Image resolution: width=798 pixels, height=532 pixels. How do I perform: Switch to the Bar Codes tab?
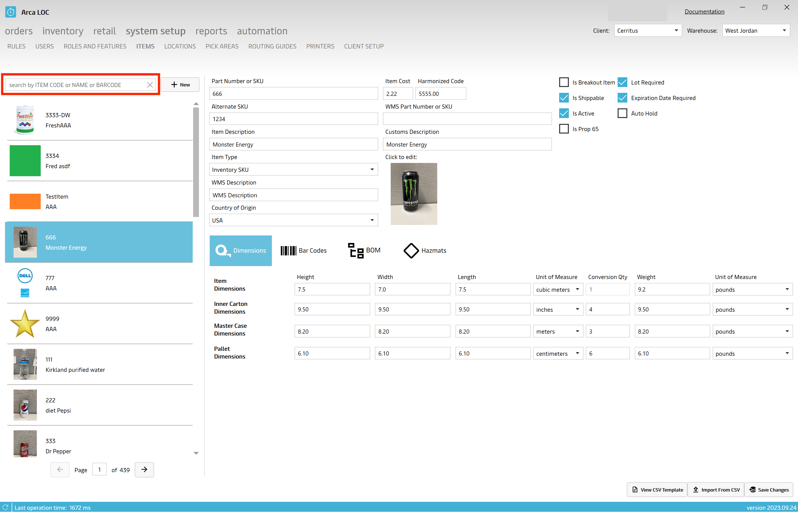(304, 250)
